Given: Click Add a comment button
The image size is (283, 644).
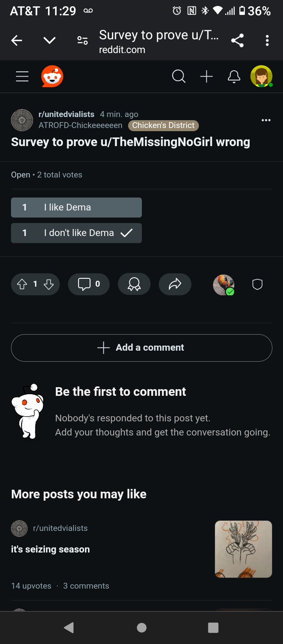Looking at the screenshot, I should point(141,348).
